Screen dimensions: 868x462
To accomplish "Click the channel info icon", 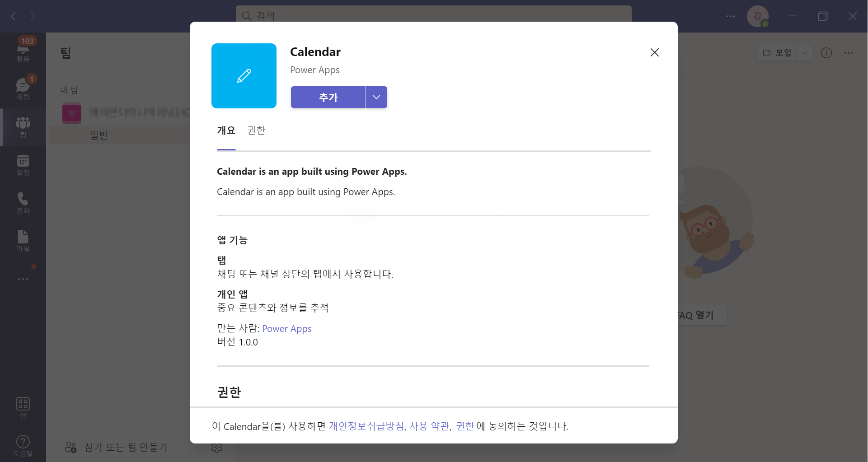I will (x=826, y=53).
